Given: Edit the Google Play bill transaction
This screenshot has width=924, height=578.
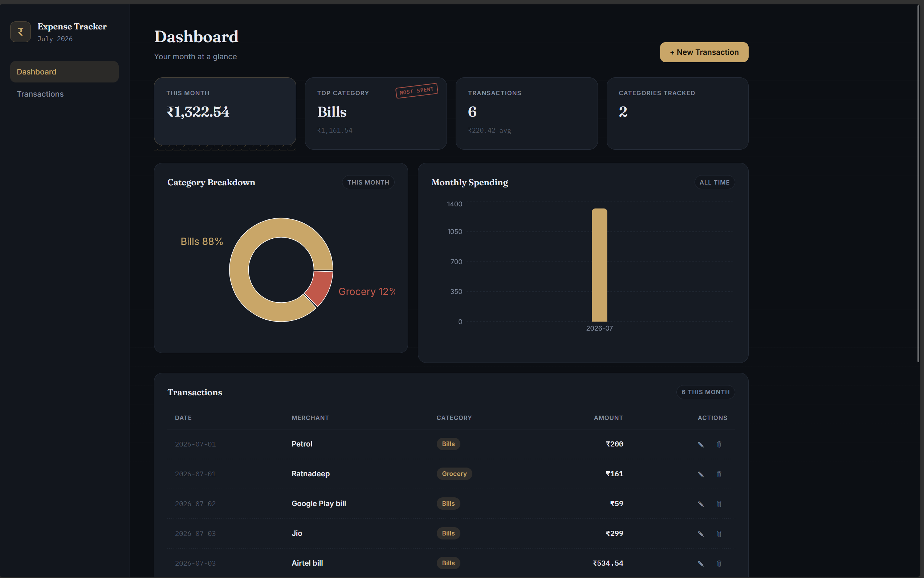Looking at the screenshot, I should click(x=701, y=504).
